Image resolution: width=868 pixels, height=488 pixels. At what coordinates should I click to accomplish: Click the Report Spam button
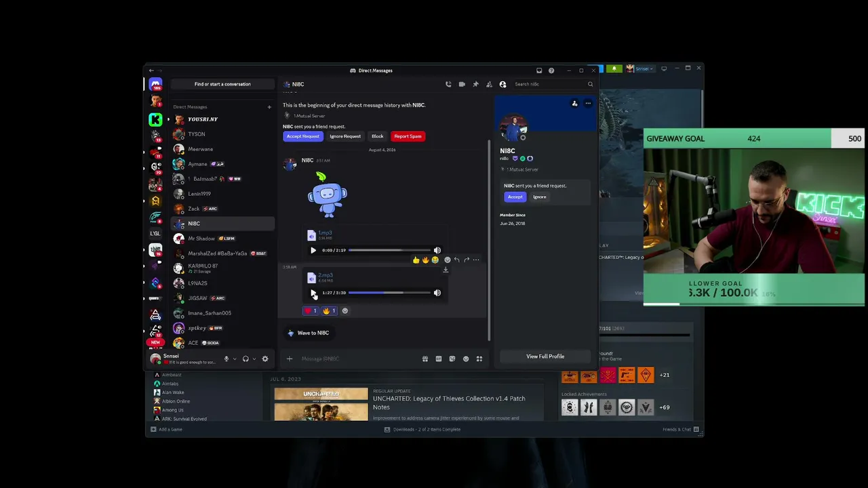point(408,136)
